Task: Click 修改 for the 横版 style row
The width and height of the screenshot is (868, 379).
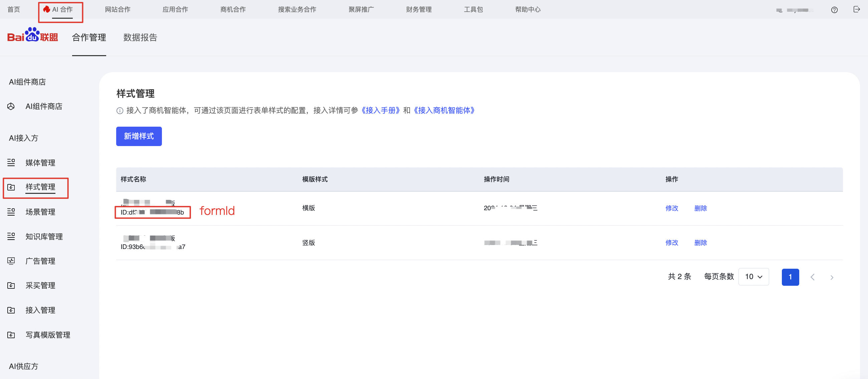Action: (672, 208)
